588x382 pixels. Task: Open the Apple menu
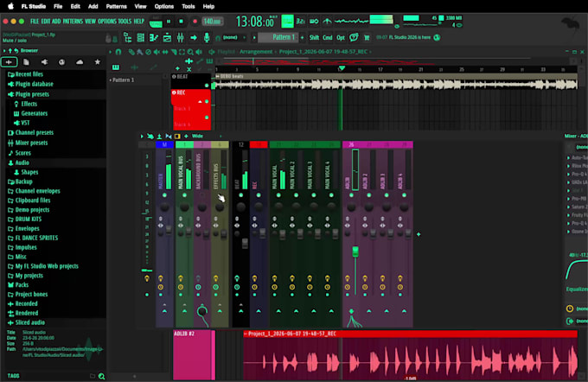click(10, 6)
